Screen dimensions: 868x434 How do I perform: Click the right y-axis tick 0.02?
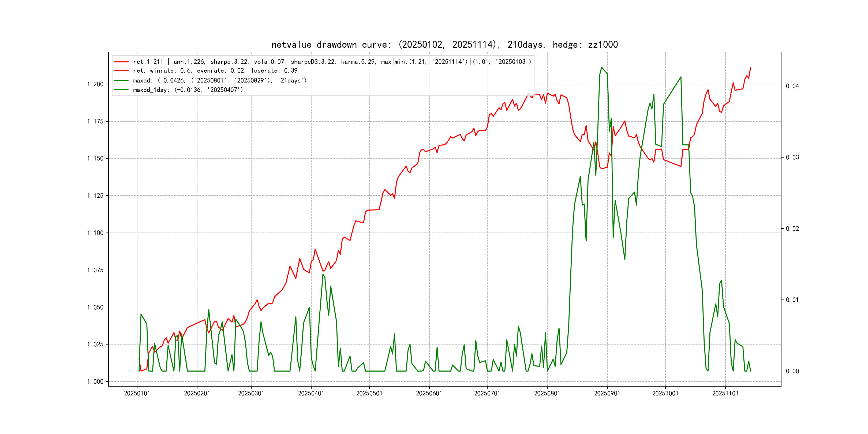coord(792,229)
